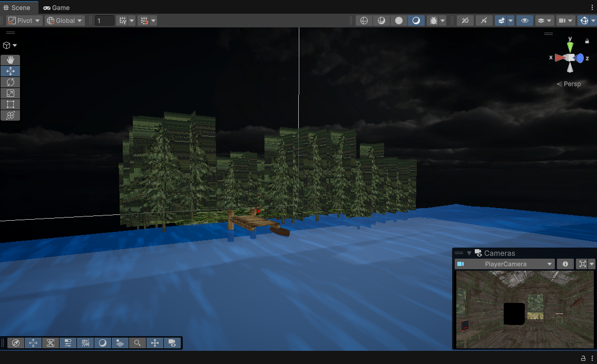Viewport: 597px width, 364px height.
Task: Open the scene effects dropdown arrow
Action: pyautogui.click(x=511, y=21)
